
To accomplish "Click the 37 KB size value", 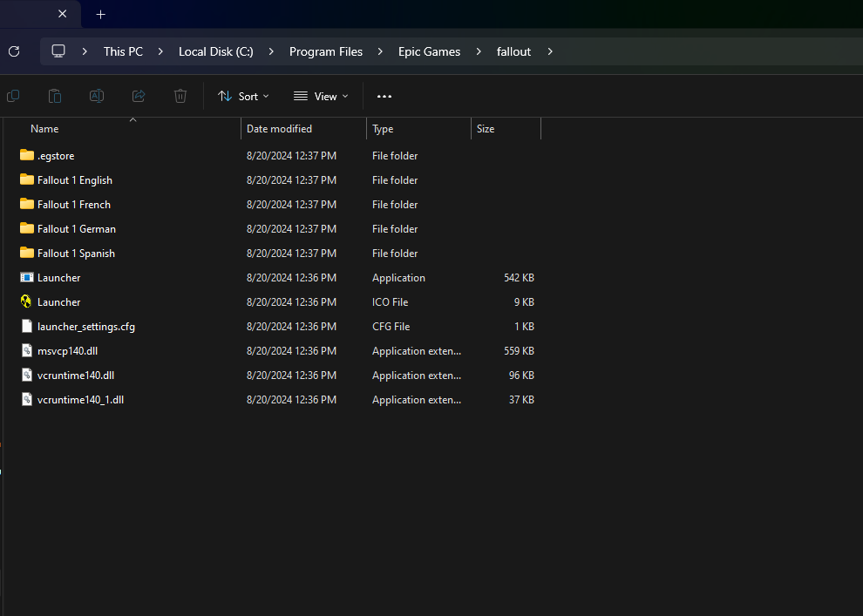I will [521, 399].
